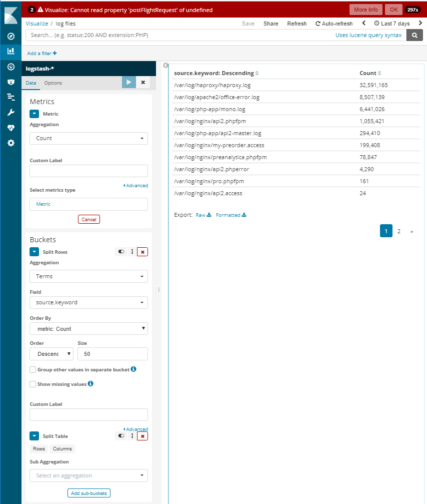Apply changes with the play button
427x504 pixels.
[x=128, y=83]
